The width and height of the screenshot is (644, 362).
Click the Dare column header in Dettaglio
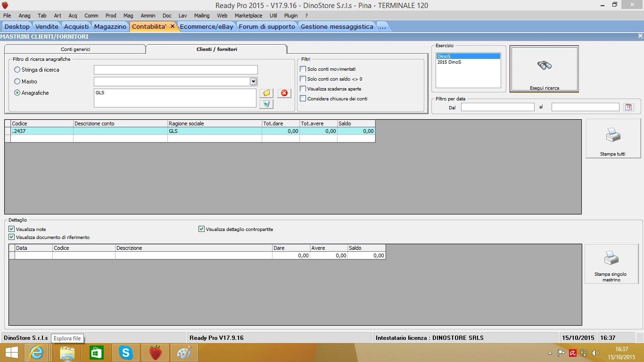point(291,248)
